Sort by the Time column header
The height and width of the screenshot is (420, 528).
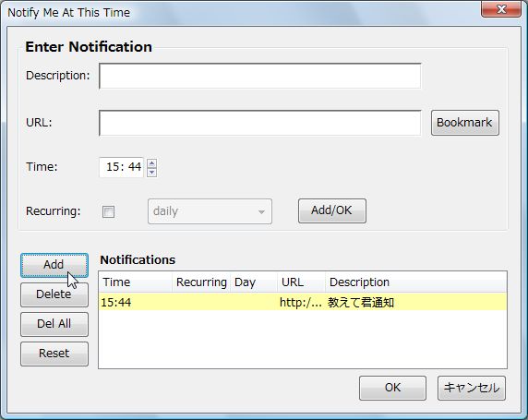[x=136, y=282]
